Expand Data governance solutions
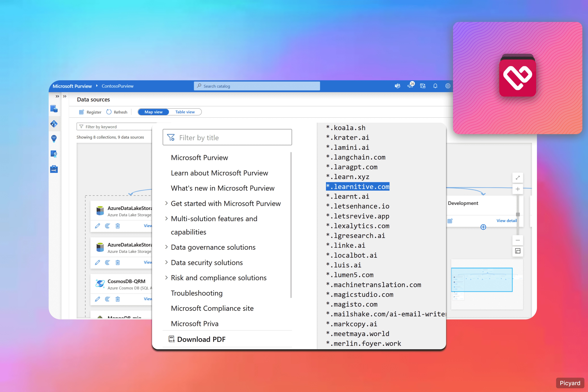The image size is (588, 392). 167,247
